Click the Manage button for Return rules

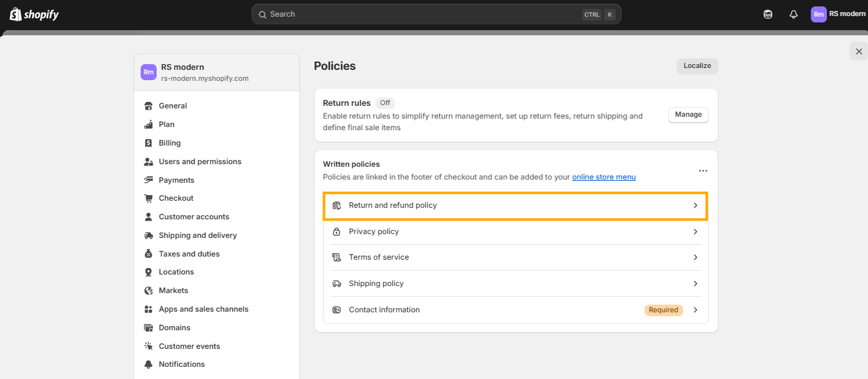click(688, 115)
